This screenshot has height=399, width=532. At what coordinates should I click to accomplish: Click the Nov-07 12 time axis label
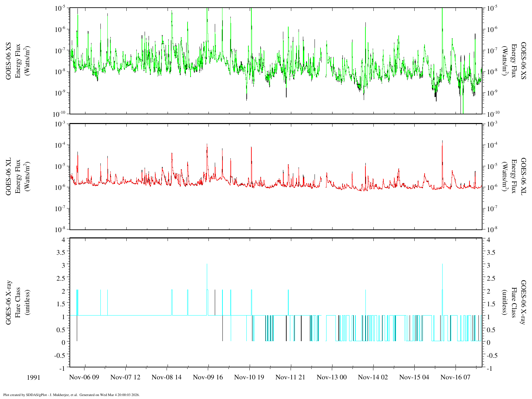126,377
